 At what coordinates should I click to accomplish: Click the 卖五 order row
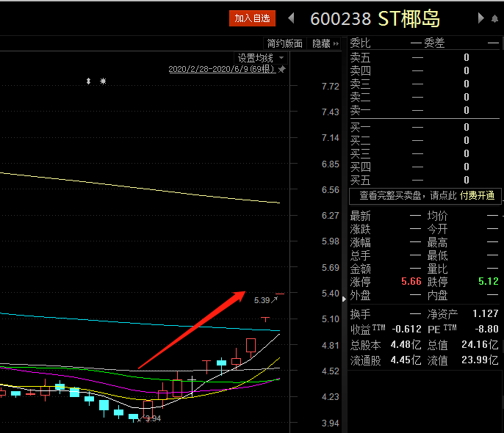point(425,58)
